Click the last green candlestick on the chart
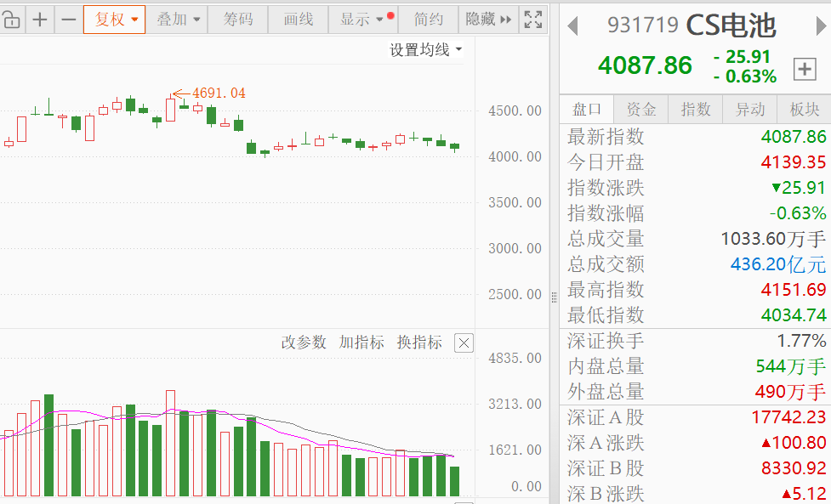 [x=455, y=146]
